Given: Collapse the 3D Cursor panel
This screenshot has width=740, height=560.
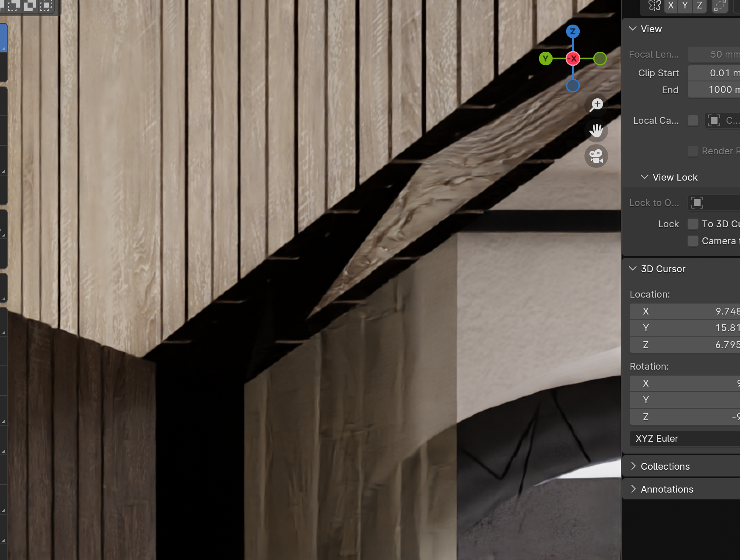Looking at the screenshot, I should [x=633, y=269].
